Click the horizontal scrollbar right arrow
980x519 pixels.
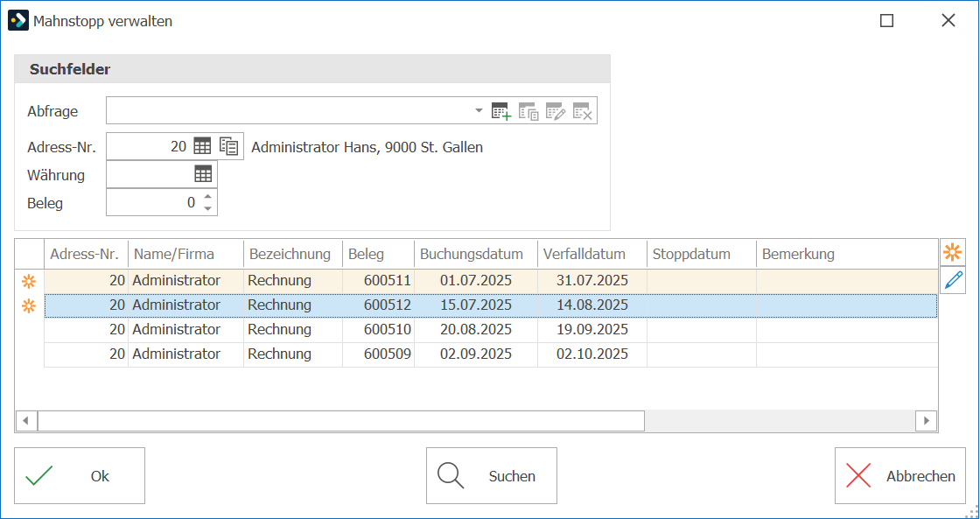pyautogui.click(x=927, y=421)
